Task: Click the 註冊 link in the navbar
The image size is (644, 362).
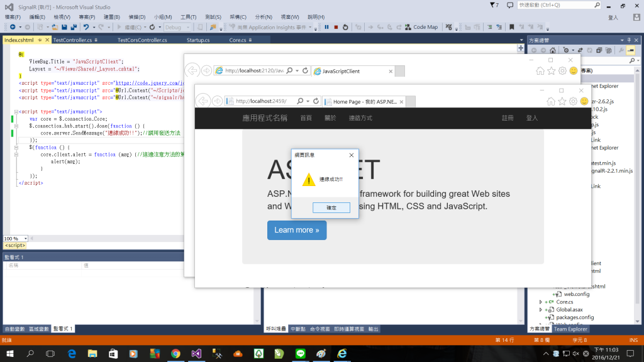Action: click(x=508, y=118)
